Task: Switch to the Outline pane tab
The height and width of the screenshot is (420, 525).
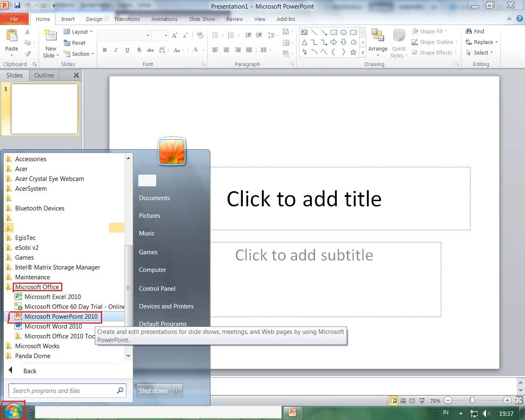Action: pyautogui.click(x=44, y=75)
